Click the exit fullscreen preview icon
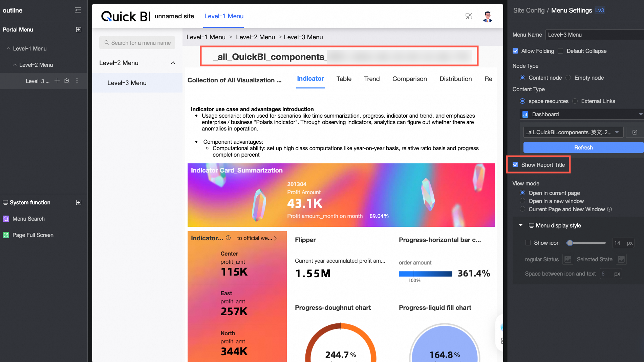The image size is (644, 362). (469, 16)
